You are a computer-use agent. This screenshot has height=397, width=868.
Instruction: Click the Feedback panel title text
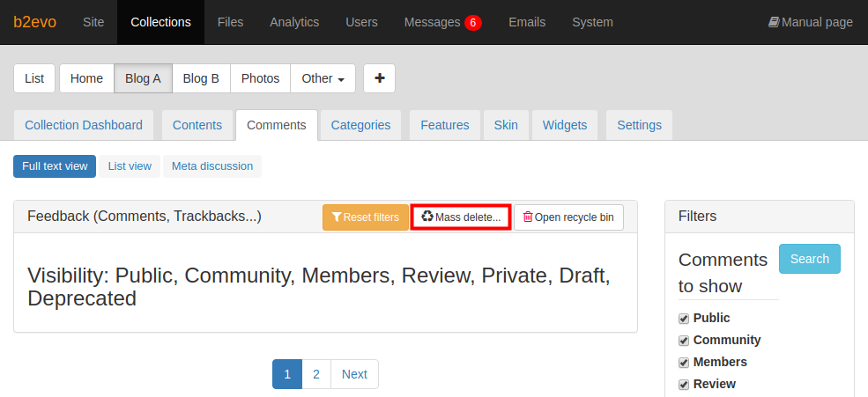(145, 217)
